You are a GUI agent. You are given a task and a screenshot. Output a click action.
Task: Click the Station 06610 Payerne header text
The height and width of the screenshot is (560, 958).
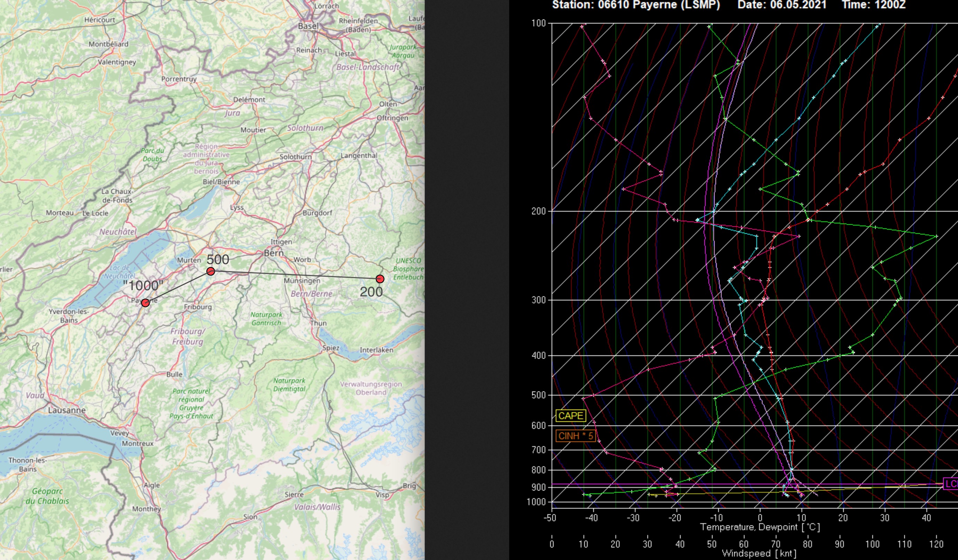pos(636,5)
